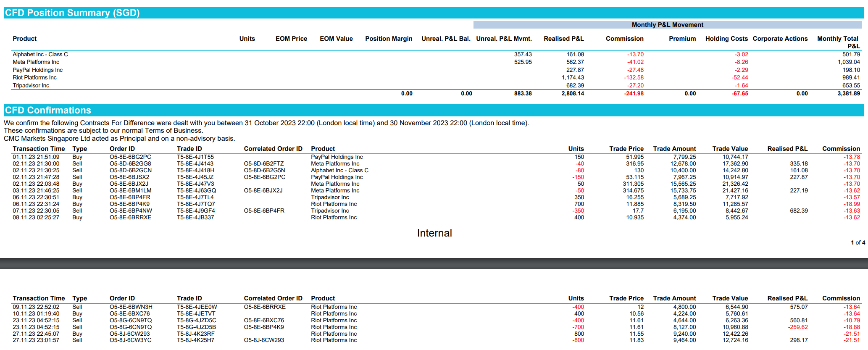Image resolution: width=868 pixels, height=350 pixels.
Task: Click Meta Platforms Inc in the position summary
Action: 36,62
